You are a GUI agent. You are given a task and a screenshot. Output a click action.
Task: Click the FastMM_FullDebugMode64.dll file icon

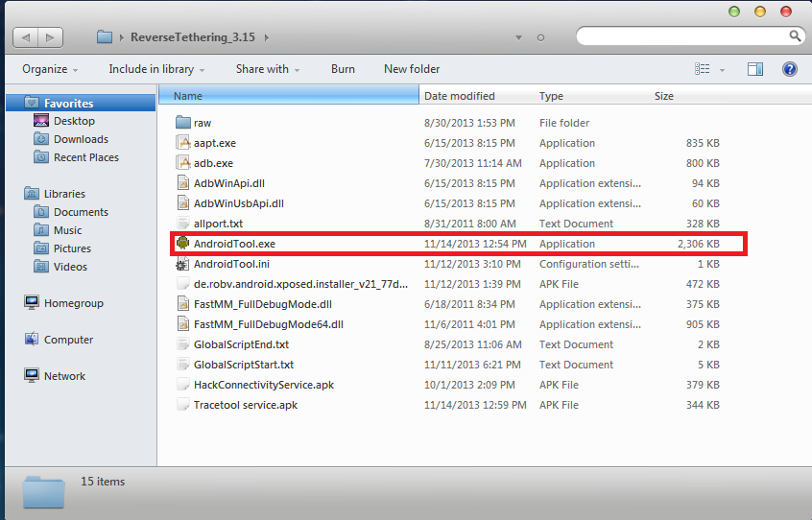pos(182,324)
